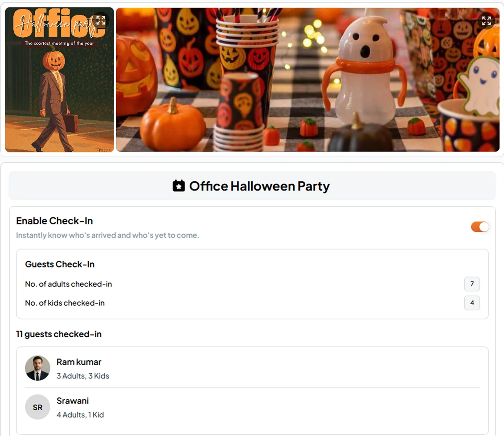Click Ram kumar's profile photo
Viewport: 504px width, 436px height.
pyautogui.click(x=37, y=368)
